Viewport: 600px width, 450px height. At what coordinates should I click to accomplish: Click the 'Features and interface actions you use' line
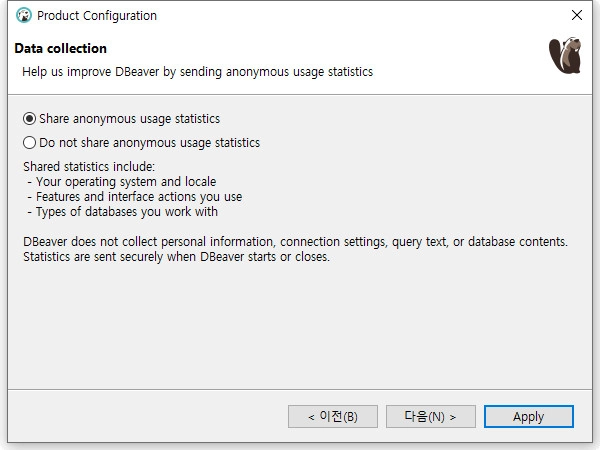[x=135, y=197]
